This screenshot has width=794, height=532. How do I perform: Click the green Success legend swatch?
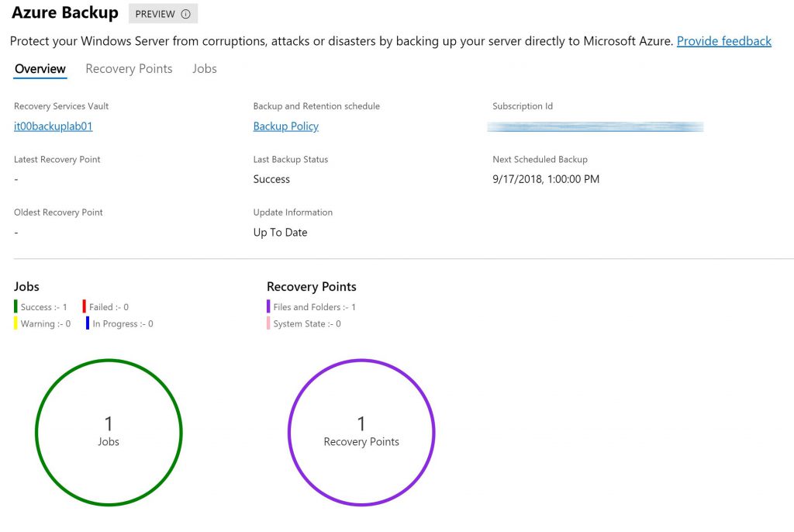16,306
